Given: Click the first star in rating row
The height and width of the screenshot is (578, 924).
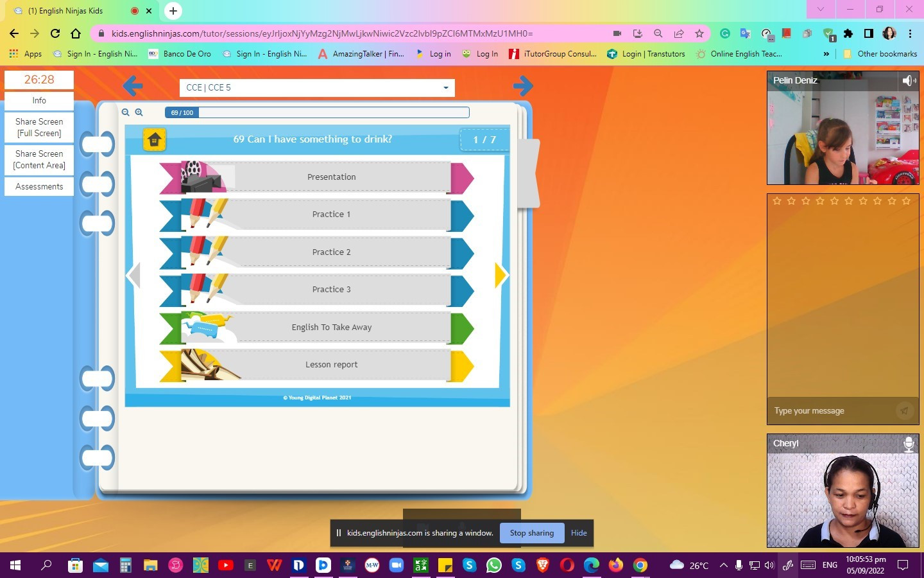Looking at the screenshot, I should coord(777,201).
